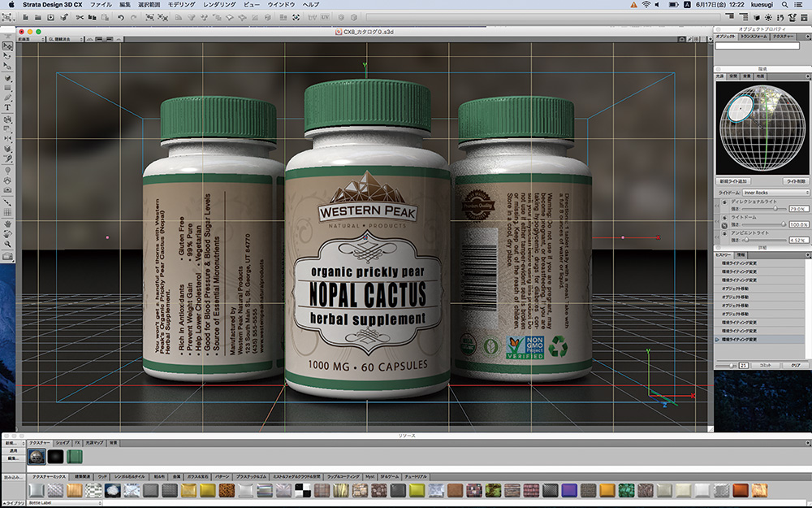Click the 79.0% strength input field

pyautogui.click(x=799, y=208)
